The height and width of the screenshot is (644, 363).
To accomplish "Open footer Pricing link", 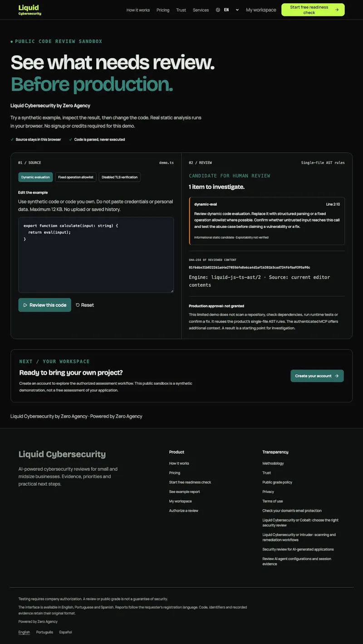I will 175,473.
